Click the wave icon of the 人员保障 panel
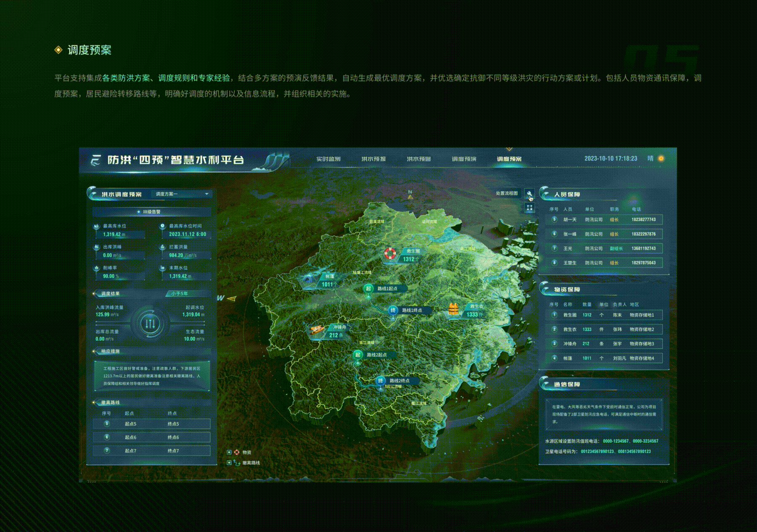Screen dimensions: 757x532 point(545,194)
